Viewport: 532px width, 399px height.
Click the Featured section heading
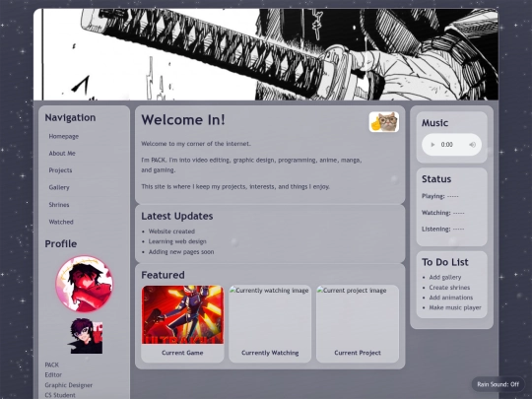[x=163, y=275]
